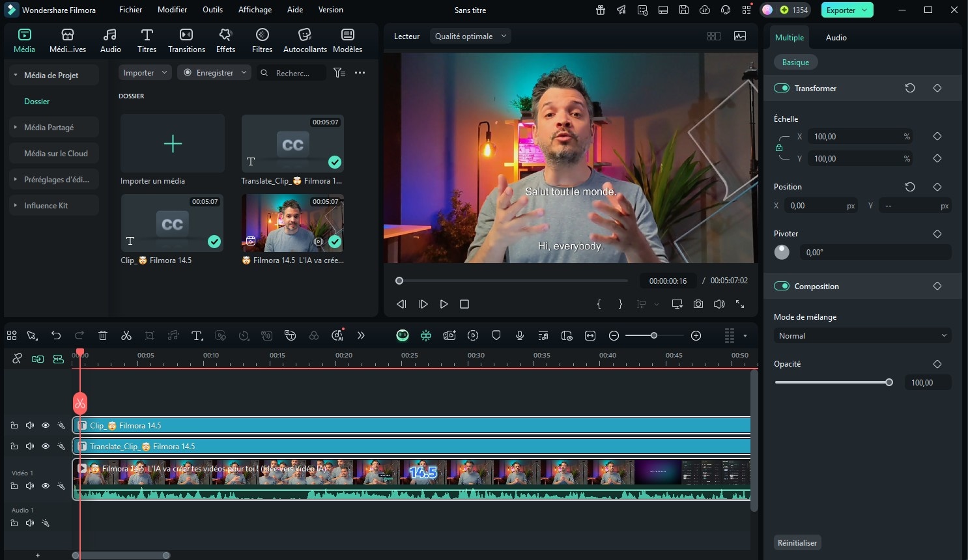
Task: Open the Effets tab
Action: [x=225, y=40]
